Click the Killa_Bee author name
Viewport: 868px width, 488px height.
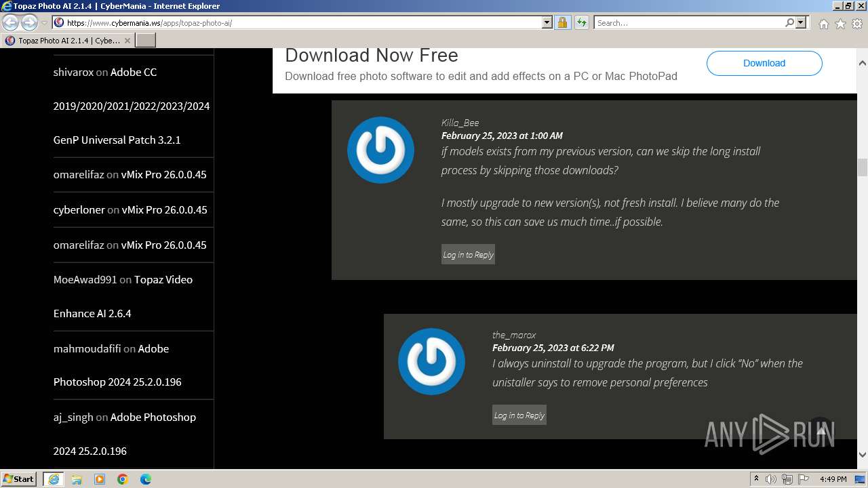pyautogui.click(x=460, y=123)
